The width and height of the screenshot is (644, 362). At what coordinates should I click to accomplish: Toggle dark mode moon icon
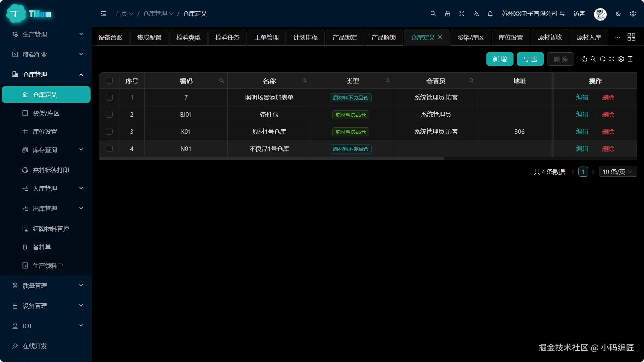(x=618, y=14)
